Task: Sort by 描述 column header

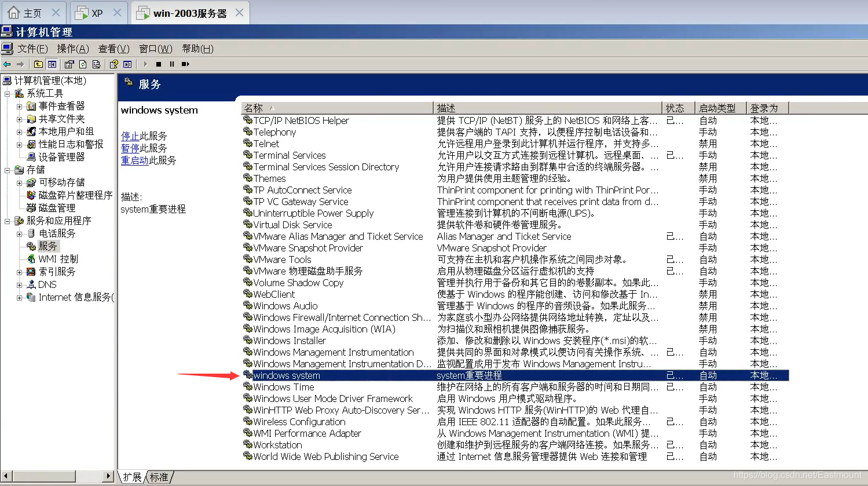Action: [547, 108]
